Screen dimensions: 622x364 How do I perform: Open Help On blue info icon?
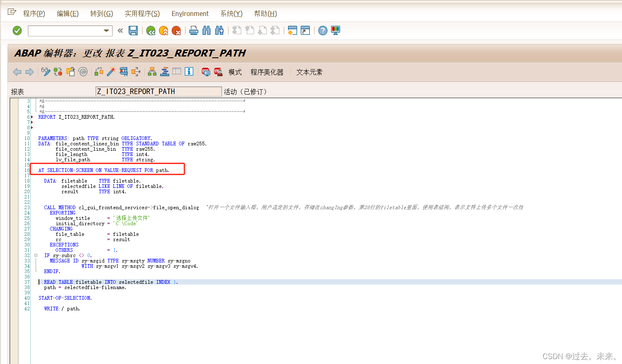pyautogui.click(x=189, y=72)
